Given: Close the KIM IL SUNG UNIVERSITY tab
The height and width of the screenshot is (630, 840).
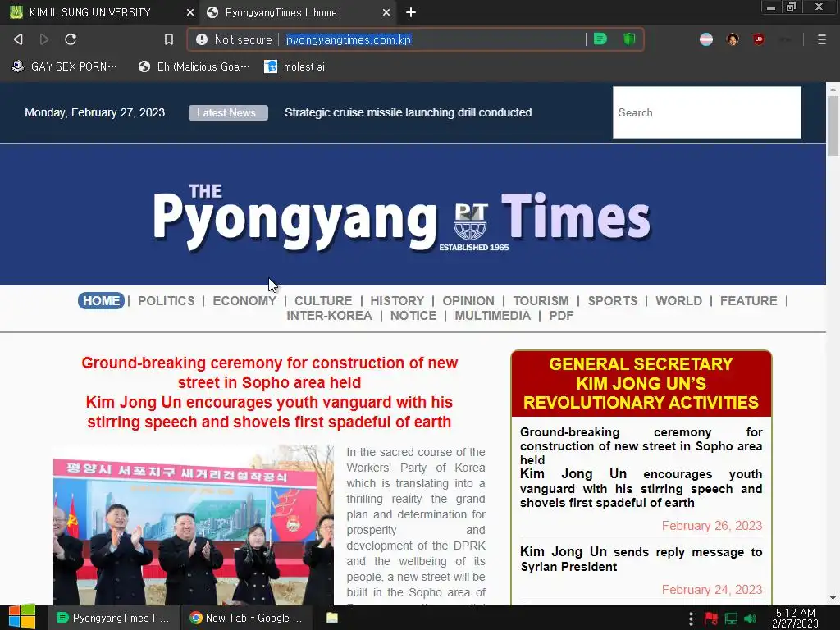Looking at the screenshot, I should coord(190,12).
